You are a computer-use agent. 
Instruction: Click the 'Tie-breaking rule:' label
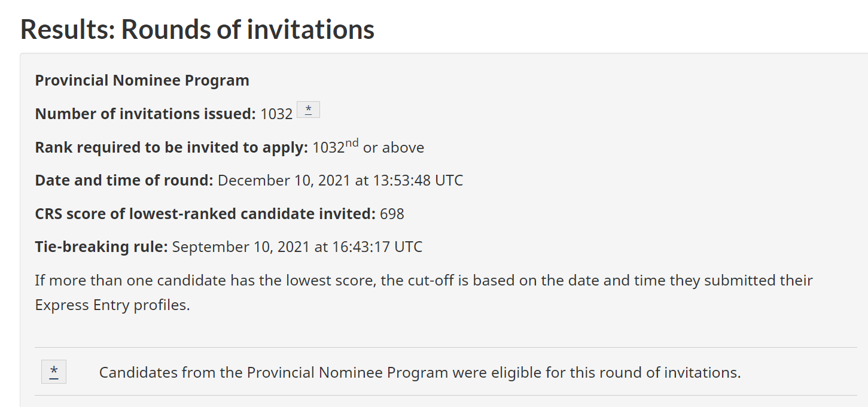tap(102, 247)
